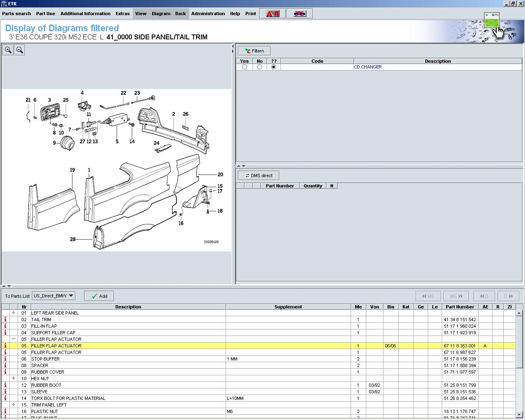
Task: Open info icon for SUPPORT FILLER CAP row
Action: click(5, 333)
